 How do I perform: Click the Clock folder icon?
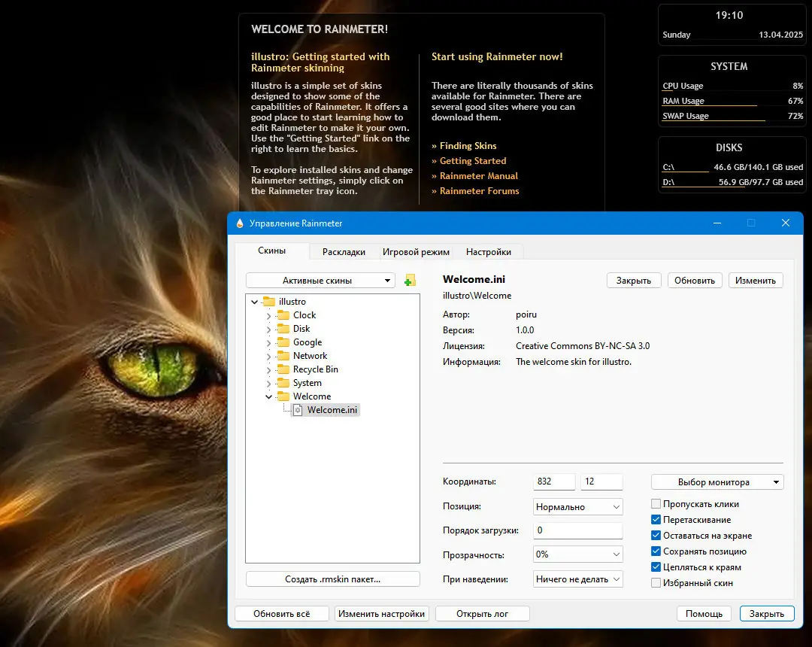(283, 315)
